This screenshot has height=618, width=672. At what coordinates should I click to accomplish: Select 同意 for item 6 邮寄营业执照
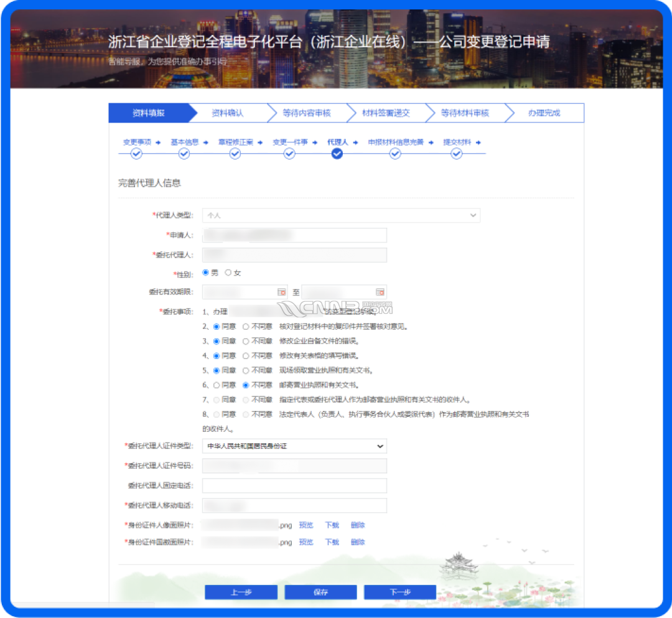pyautogui.click(x=217, y=385)
